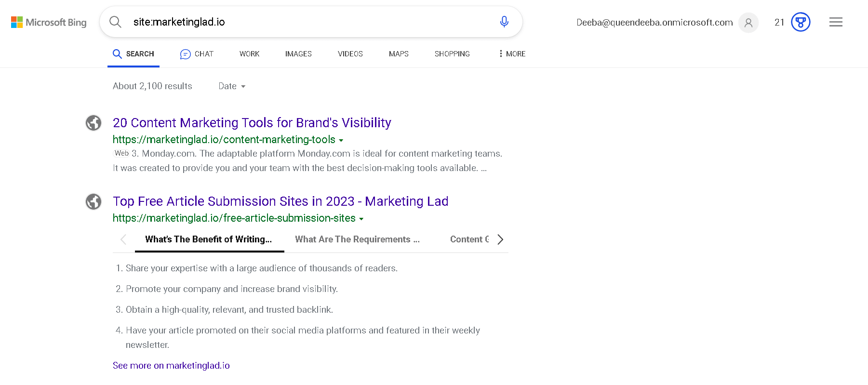
Task: Switch to the Images tab
Action: [x=298, y=54]
